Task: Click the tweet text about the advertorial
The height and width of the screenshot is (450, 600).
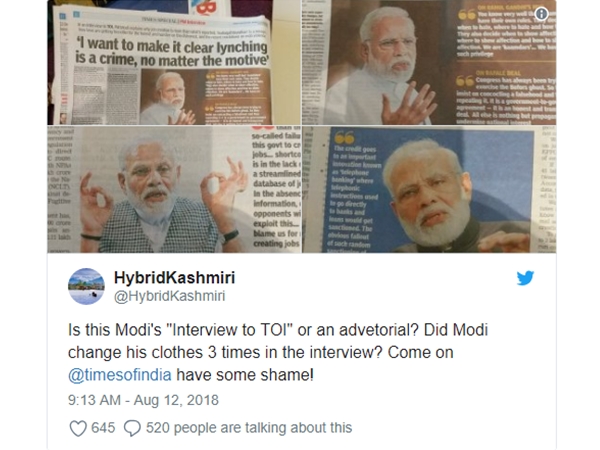Action: click(278, 352)
